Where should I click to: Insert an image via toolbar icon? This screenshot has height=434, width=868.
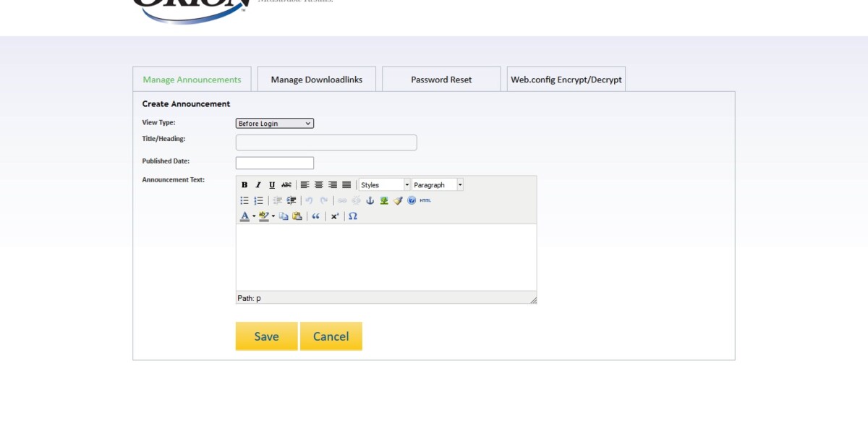point(384,200)
